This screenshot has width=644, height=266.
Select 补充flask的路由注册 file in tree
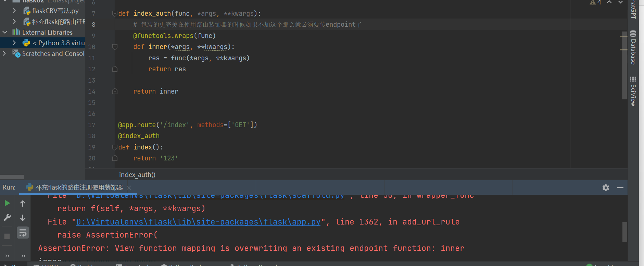click(54, 22)
